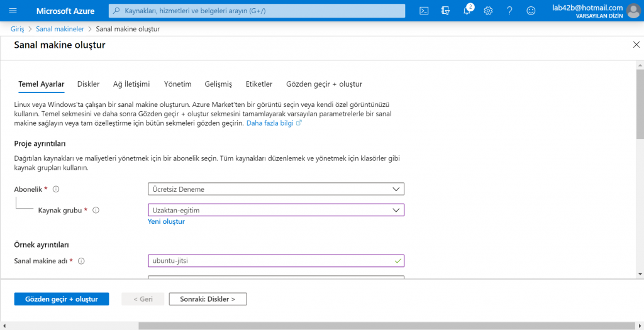Click the blue Gözden geçir + oluştur button

coord(62,299)
